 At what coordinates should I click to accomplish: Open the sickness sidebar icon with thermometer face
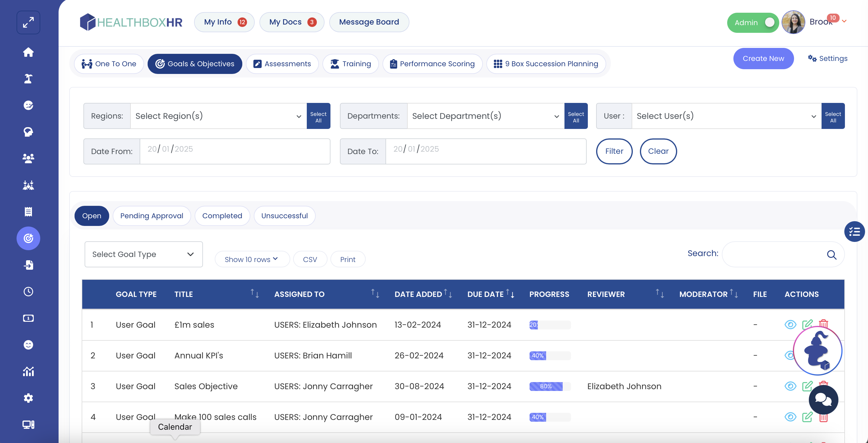click(28, 105)
